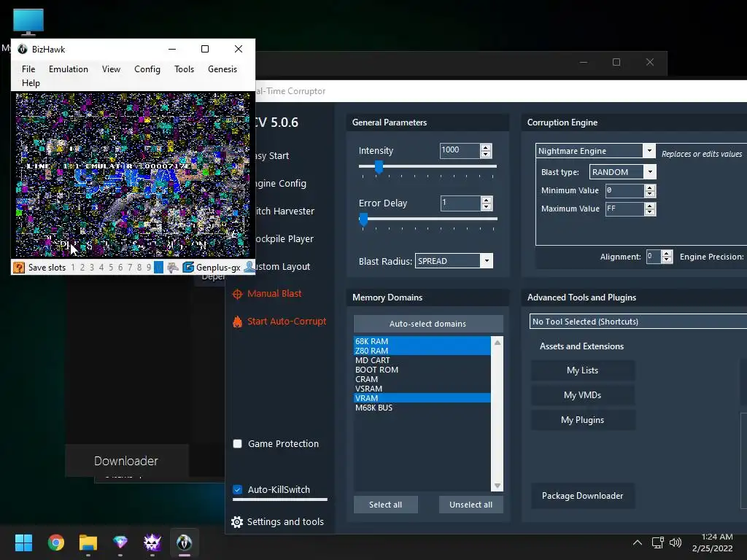Select the MD CART memory domain
The image size is (747, 560).
(422, 360)
